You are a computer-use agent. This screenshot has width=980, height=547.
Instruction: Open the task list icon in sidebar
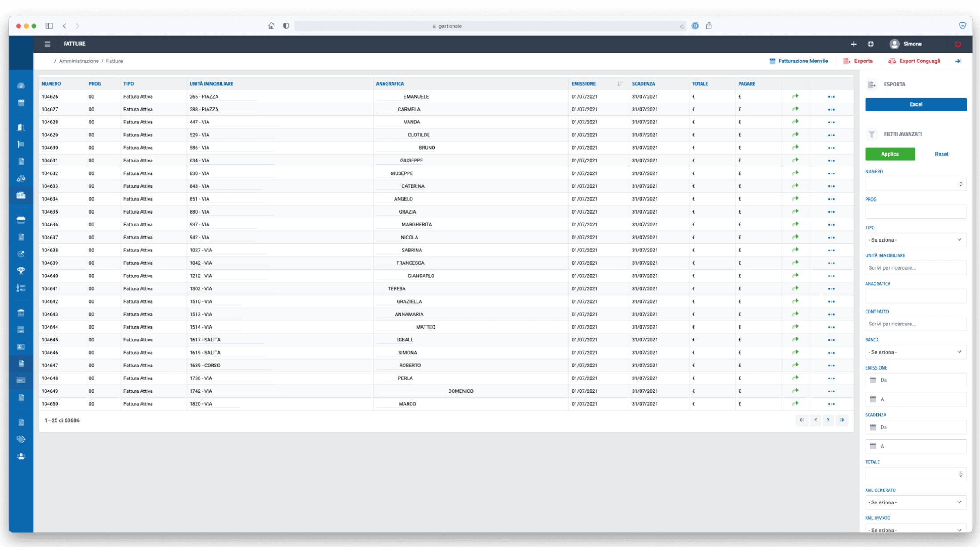21,288
